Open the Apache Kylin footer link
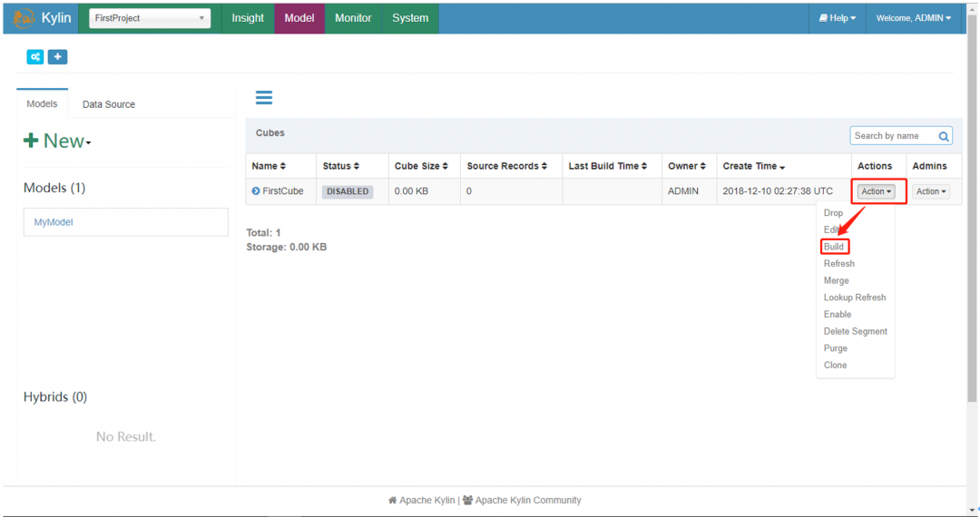This screenshot has height=517, width=980. [426, 500]
